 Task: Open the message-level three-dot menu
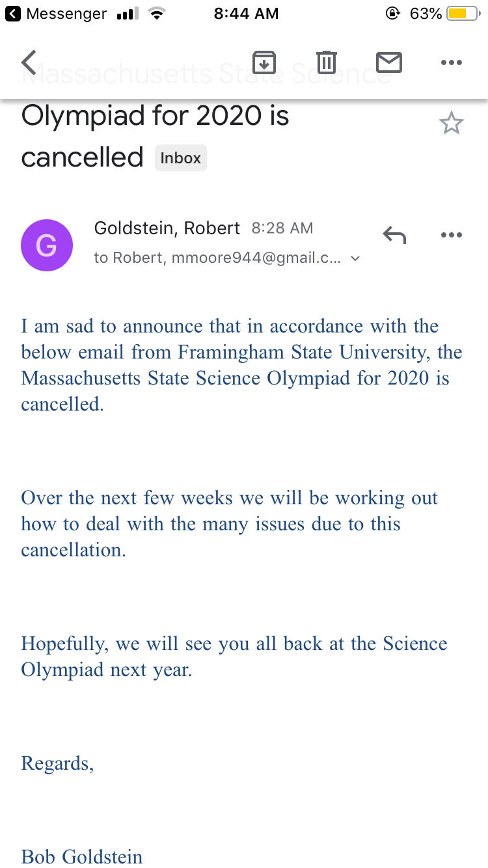click(x=451, y=235)
